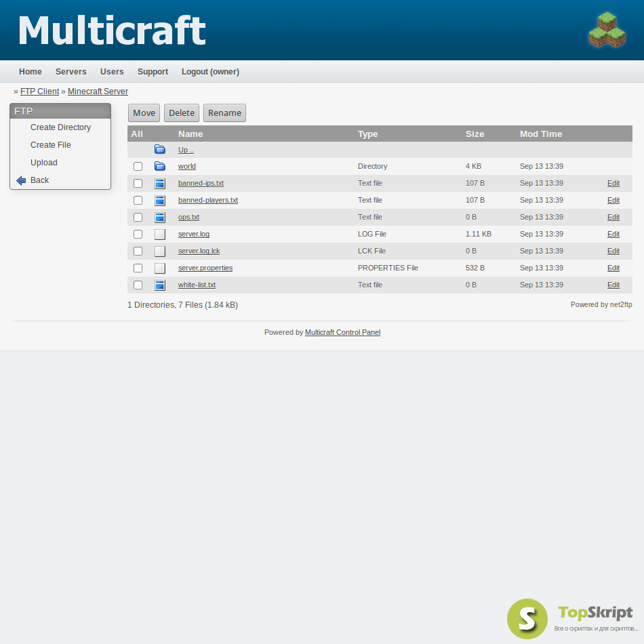Click the 'PROPERTIES File' type cell
The width and height of the screenshot is (644, 644).
tap(388, 268)
